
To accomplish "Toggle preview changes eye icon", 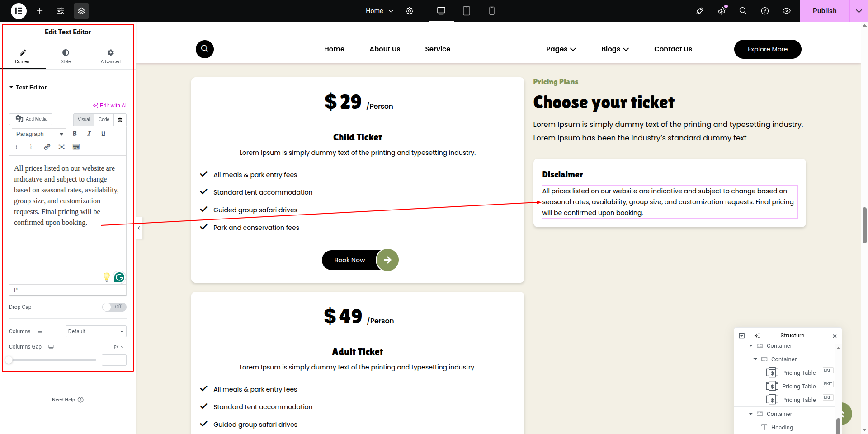I will click(787, 11).
